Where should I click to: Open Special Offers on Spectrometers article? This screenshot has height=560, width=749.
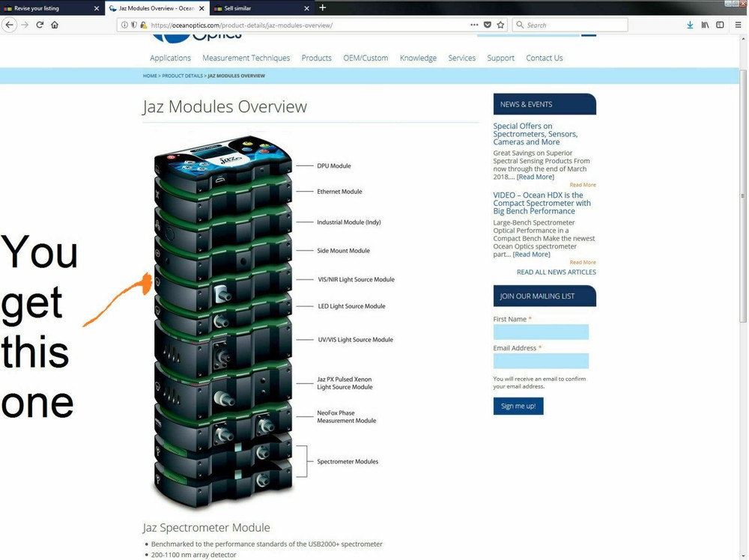coord(536,134)
